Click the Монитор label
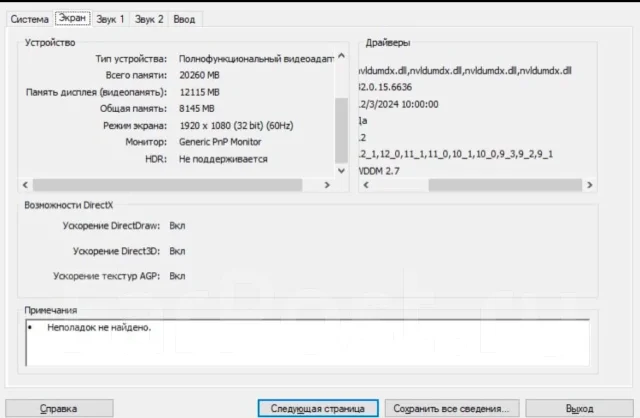 pos(146,142)
